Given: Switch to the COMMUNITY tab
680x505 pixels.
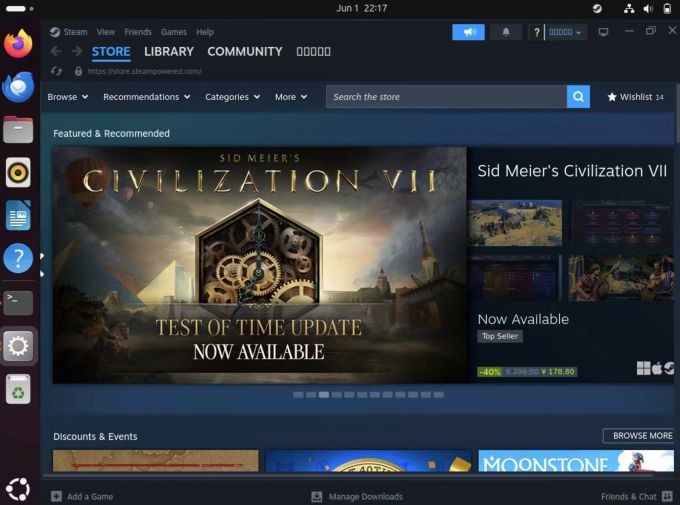Looking at the screenshot, I should [x=245, y=52].
